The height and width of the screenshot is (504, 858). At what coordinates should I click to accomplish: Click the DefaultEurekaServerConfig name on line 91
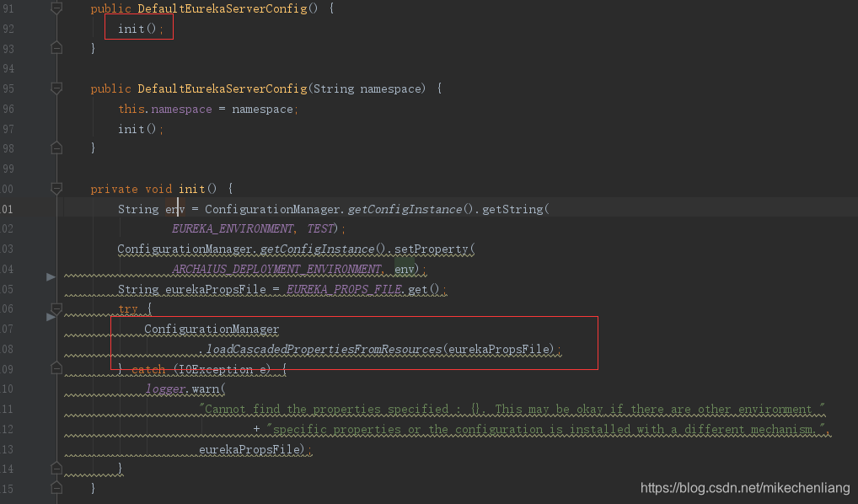223,8
